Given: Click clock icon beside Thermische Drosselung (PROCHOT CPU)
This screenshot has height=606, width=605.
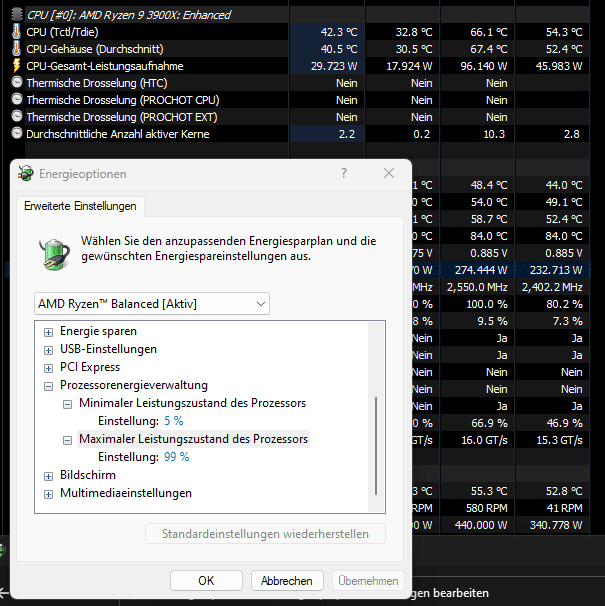Looking at the screenshot, I should 17,99.
